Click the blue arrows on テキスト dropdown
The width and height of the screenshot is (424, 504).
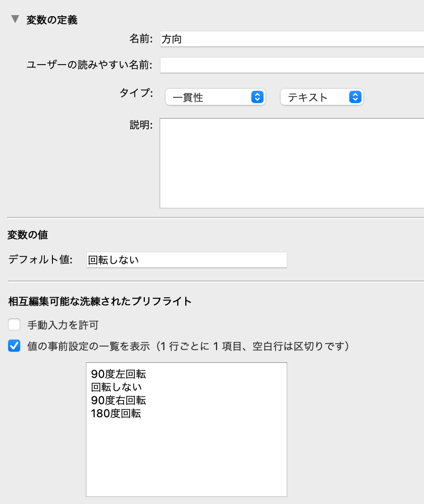point(355,97)
